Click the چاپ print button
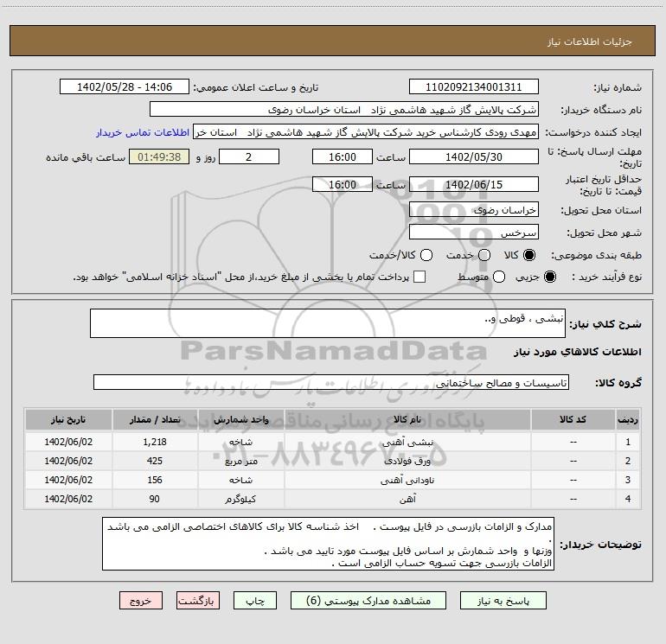Viewport: 666px width, 644px height. tap(255, 601)
